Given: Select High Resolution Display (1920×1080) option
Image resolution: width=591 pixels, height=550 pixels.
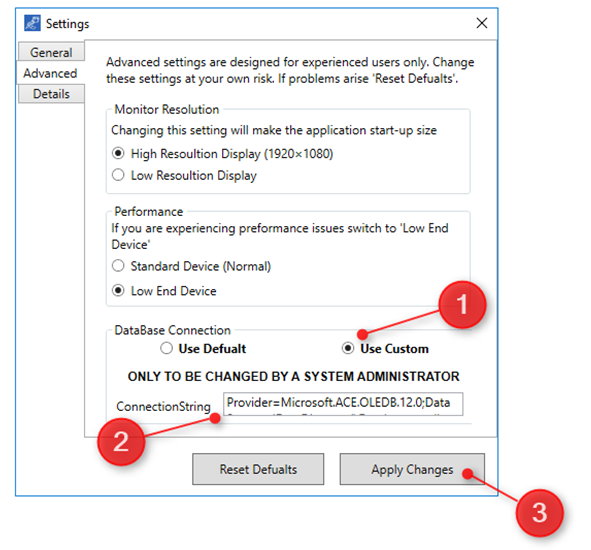Looking at the screenshot, I should (223, 154).
